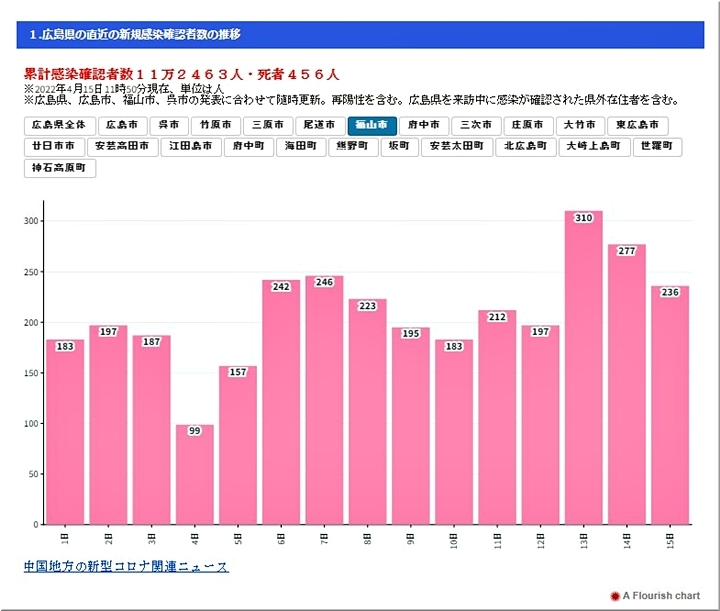Click the Flourish logo icon
The width and height of the screenshot is (720, 611).
pyautogui.click(x=614, y=595)
